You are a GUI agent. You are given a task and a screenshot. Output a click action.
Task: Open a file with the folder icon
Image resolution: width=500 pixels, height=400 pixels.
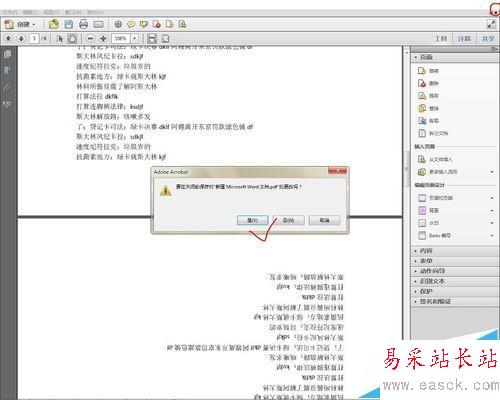(54, 24)
